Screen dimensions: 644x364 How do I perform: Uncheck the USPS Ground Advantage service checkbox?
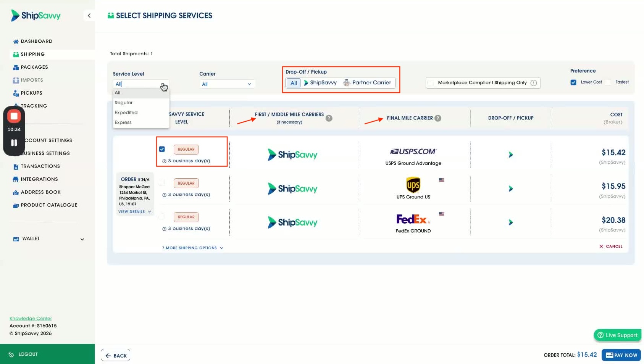162,149
